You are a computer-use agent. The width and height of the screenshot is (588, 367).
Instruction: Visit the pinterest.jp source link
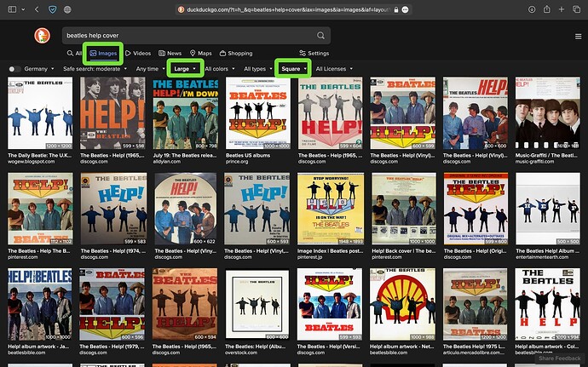(311, 257)
